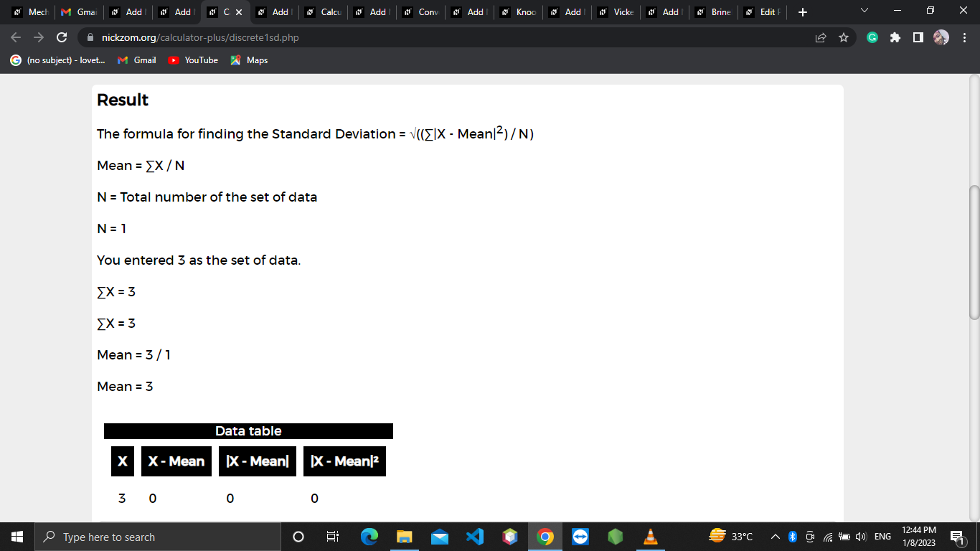Click the '|X - Mean|' column header
The image size is (980, 551).
pyautogui.click(x=258, y=461)
